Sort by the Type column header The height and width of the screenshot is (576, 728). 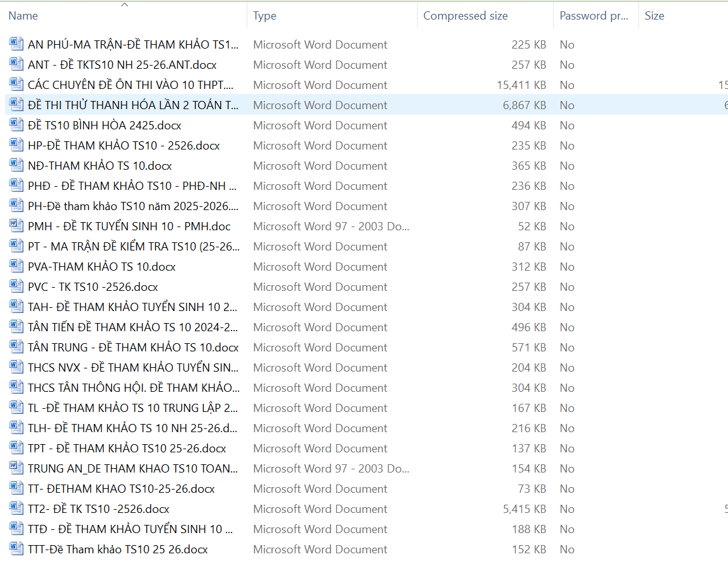265,16
